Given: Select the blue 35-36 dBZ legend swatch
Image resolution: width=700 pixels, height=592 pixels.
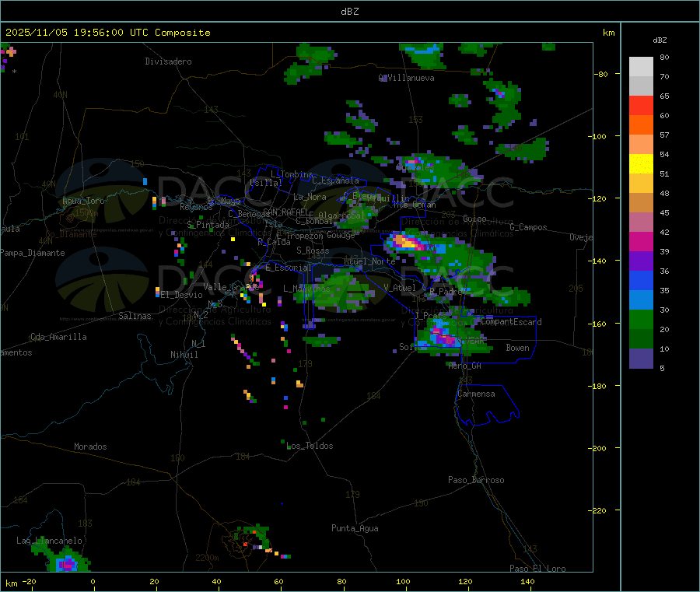Looking at the screenshot, I should point(641,280).
